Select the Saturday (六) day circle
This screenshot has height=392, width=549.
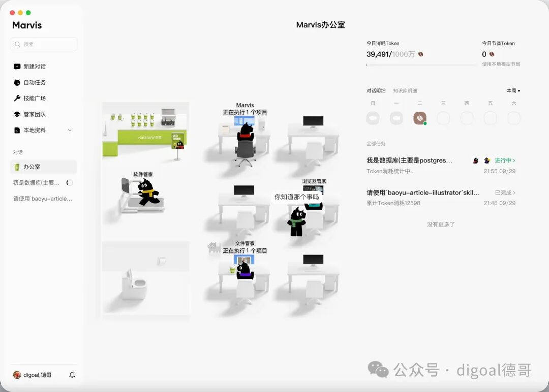pyautogui.click(x=513, y=118)
